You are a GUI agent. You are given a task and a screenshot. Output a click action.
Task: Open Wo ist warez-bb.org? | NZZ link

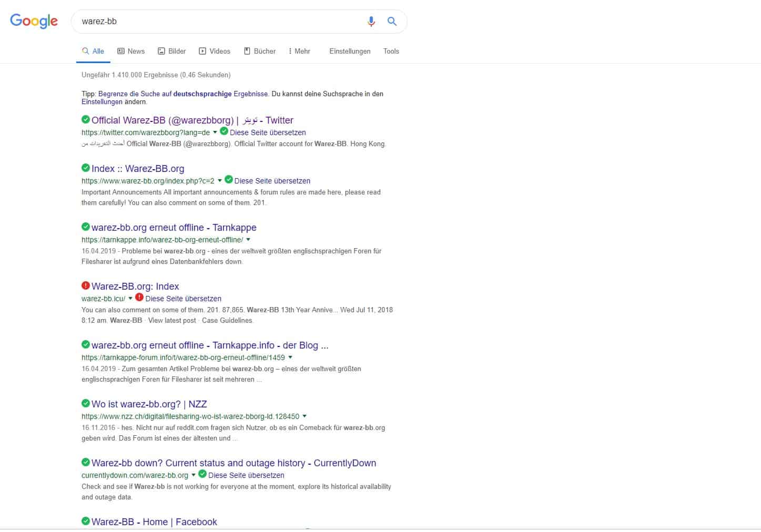pos(149,404)
